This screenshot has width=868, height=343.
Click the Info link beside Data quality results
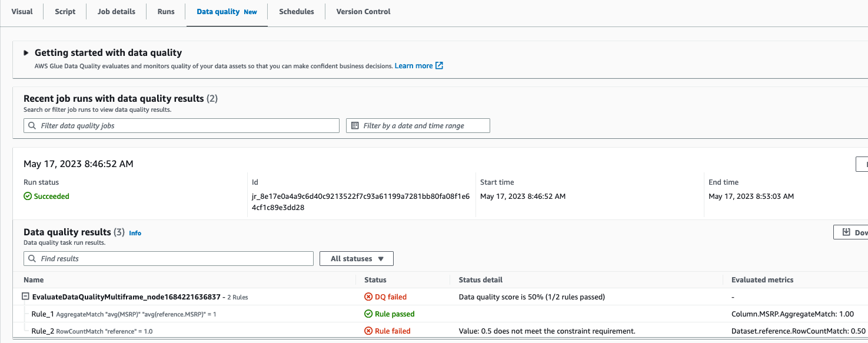point(135,233)
